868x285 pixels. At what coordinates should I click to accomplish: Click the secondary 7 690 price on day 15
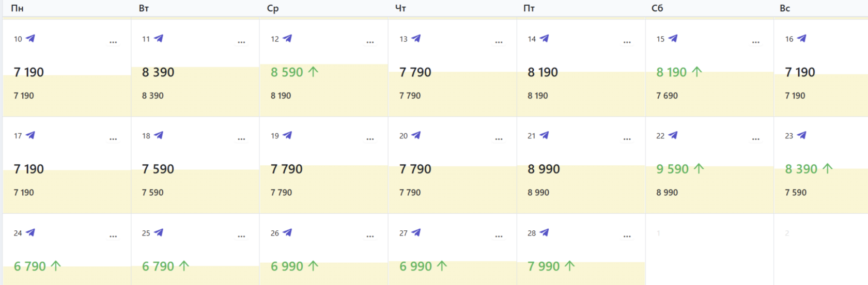(667, 96)
